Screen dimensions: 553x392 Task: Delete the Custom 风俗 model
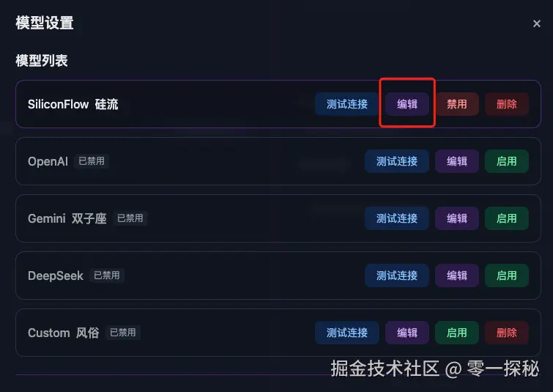(x=506, y=333)
